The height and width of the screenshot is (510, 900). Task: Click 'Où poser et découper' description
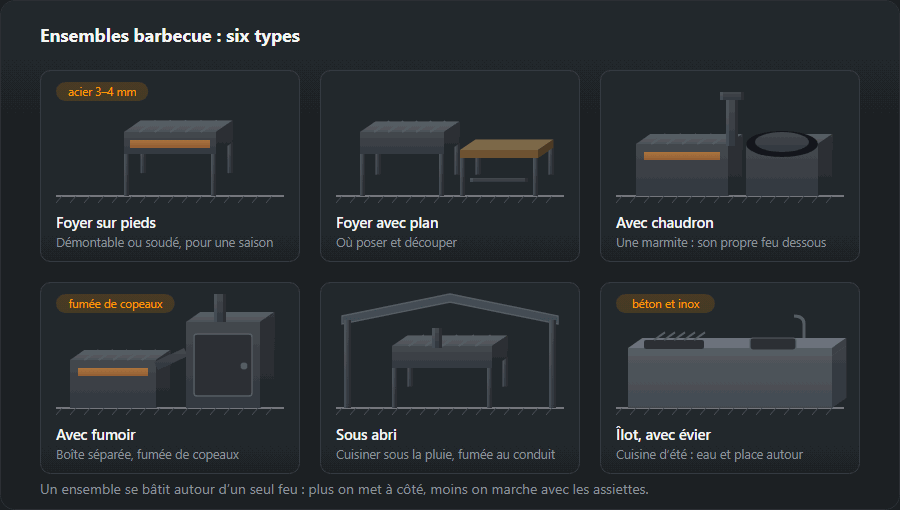click(397, 243)
